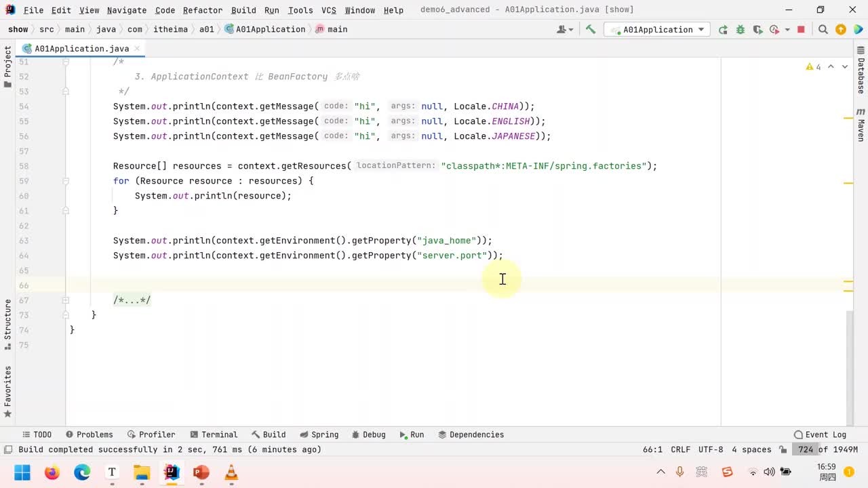Open the Problems tool window
This screenshot has height=488, width=868.
pos(89,434)
